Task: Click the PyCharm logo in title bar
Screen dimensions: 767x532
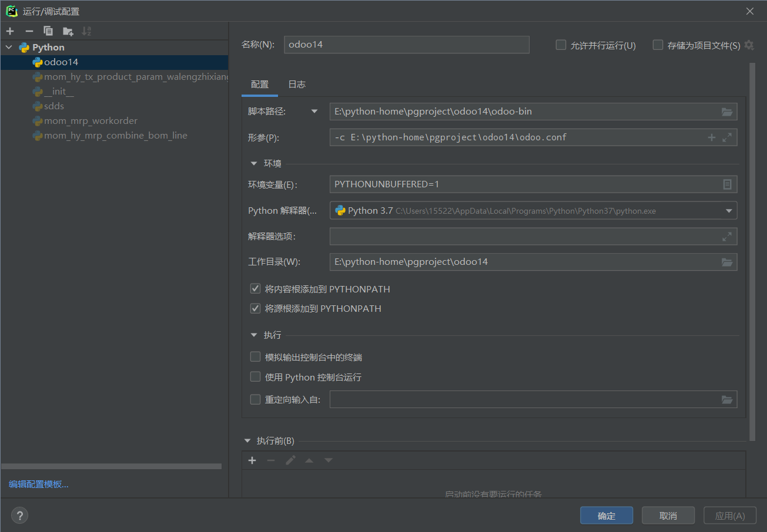Action: click(11, 11)
